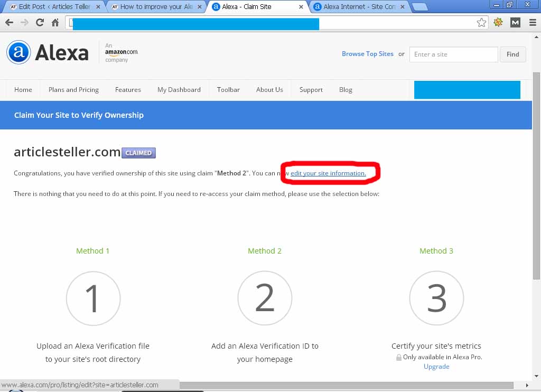Click the browser address bar
The width and height of the screenshot is (541, 392).
coord(276,23)
